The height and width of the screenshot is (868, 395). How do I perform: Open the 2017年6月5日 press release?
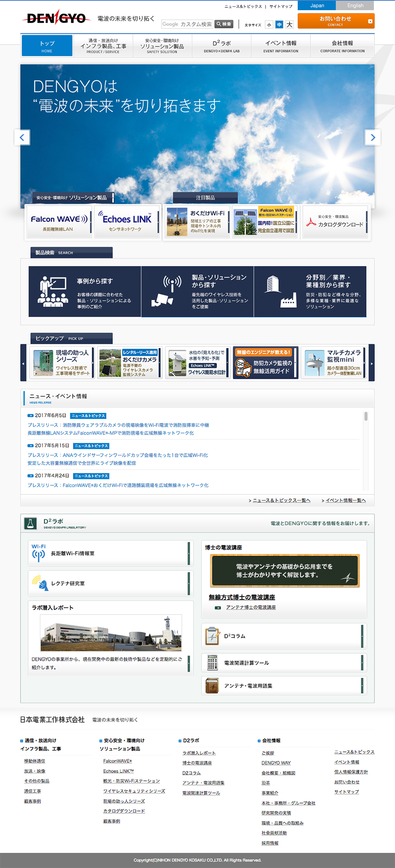pyautogui.click(x=118, y=429)
